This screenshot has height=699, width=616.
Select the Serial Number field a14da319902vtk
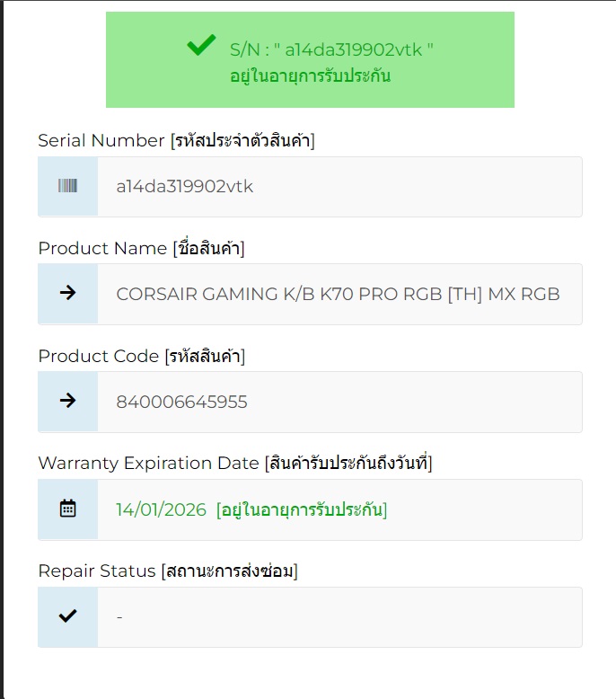click(339, 186)
